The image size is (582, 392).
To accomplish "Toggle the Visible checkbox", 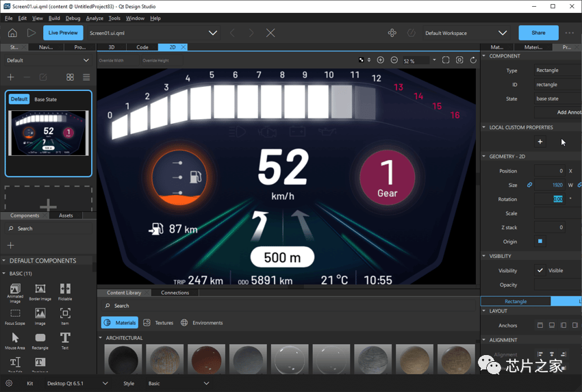I will 540,270.
